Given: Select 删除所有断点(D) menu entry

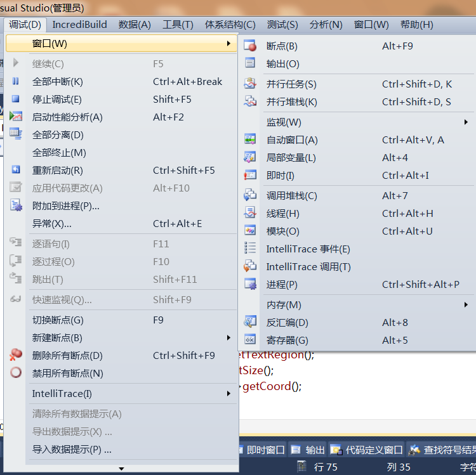Looking at the screenshot, I should (121, 356).
